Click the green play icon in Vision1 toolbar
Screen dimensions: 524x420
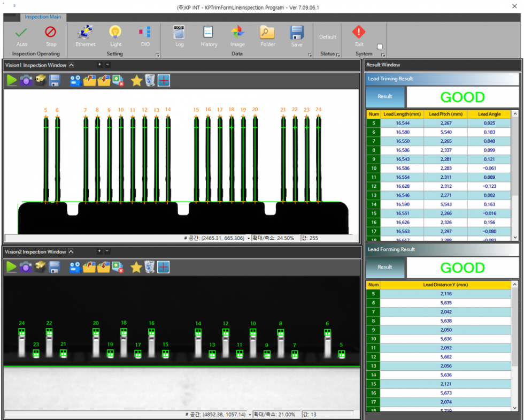tap(12, 80)
